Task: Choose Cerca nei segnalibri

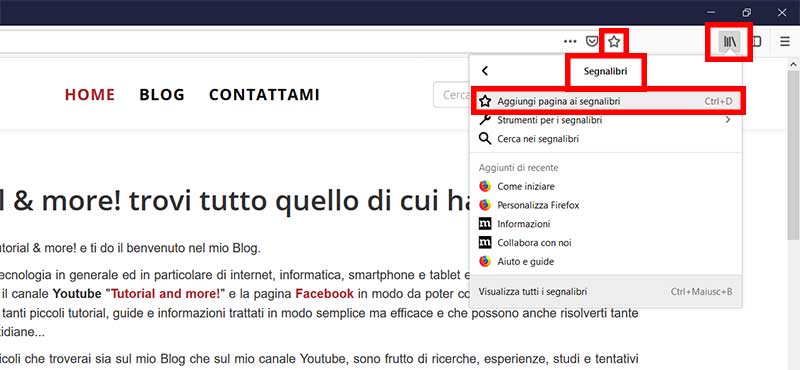Action: click(606, 139)
